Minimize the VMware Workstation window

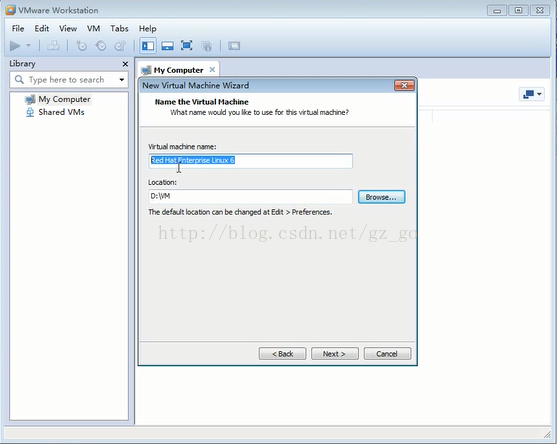pyautogui.click(x=497, y=10)
